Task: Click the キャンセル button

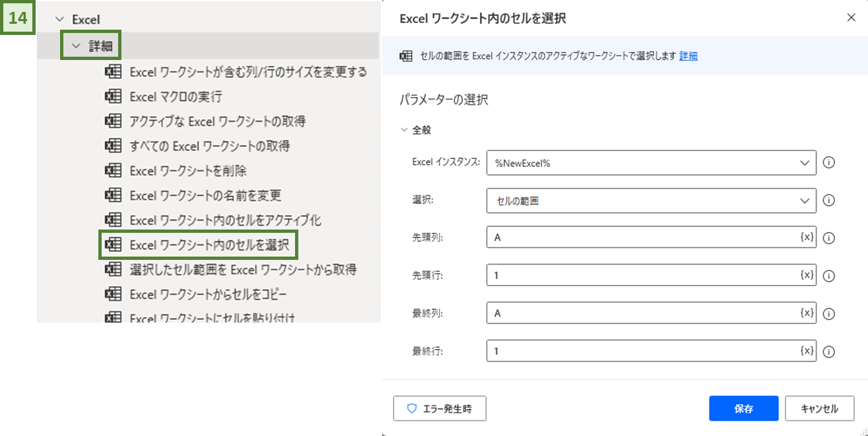Action: pos(819,408)
